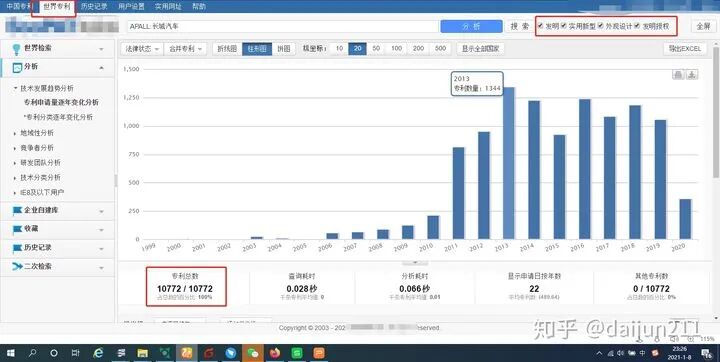Switch chart type to 饼图
This screenshot has width=720, height=362.
pyautogui.click(x=284, y=49)
